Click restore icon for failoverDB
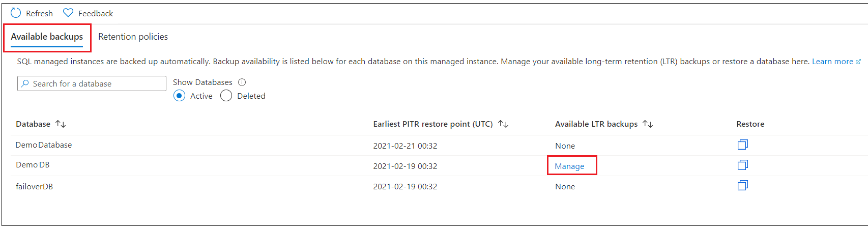Image resolution: width=868 pixels, height=228 pixels. coord(742,186)
